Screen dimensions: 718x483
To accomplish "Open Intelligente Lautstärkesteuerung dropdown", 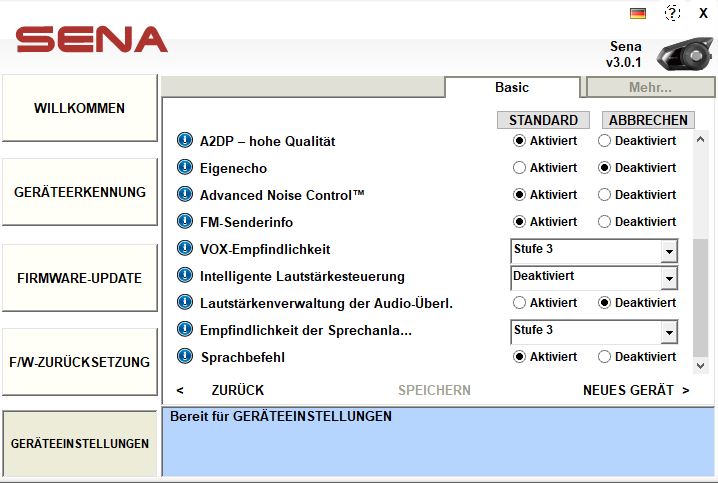I will click(668, 278).
